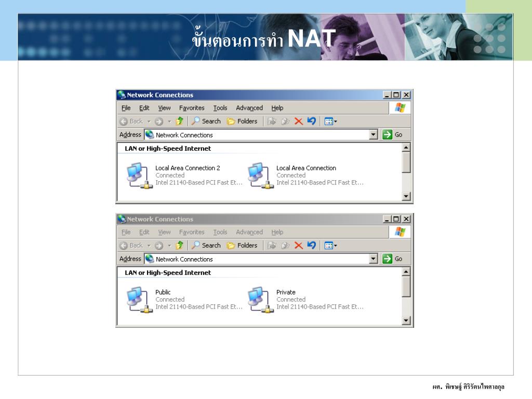Open the Tools menu in the upper window
532x399 pixels.
click(x=220, y=108)
